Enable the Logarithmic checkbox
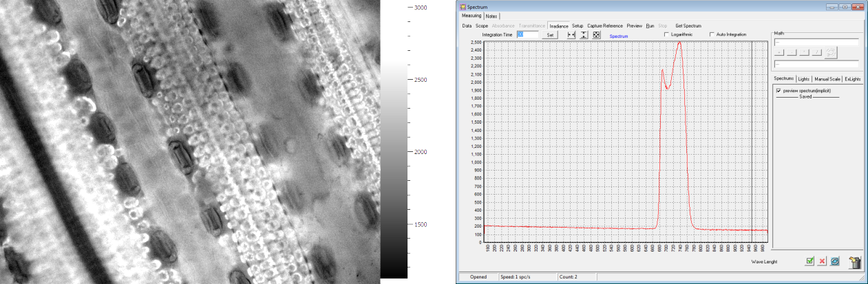 (x=666, y=34)
